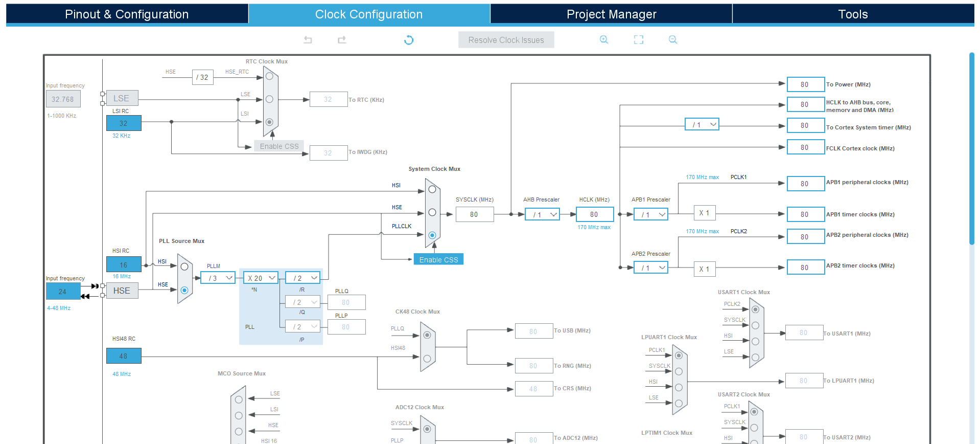This screenshot has height=444, width=980.
Task: Open APB1 Prescaler dropdown
Action: (x=651, y=214)
